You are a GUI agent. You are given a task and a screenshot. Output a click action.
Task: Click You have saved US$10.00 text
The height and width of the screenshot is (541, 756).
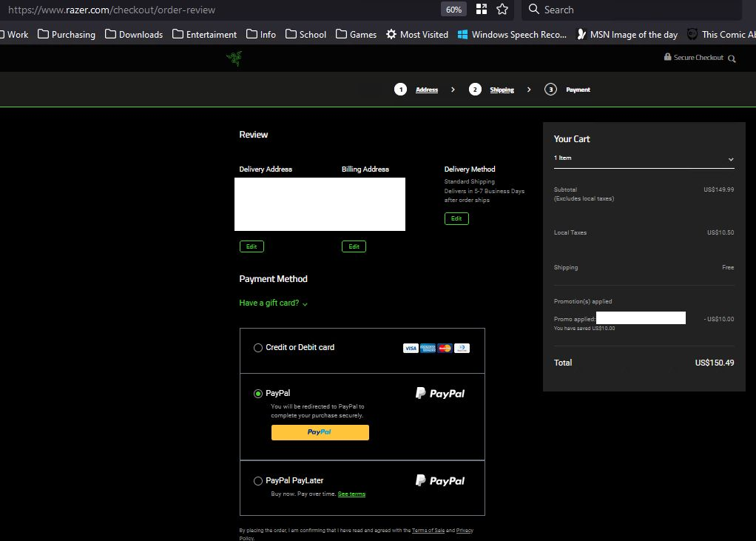584,329
